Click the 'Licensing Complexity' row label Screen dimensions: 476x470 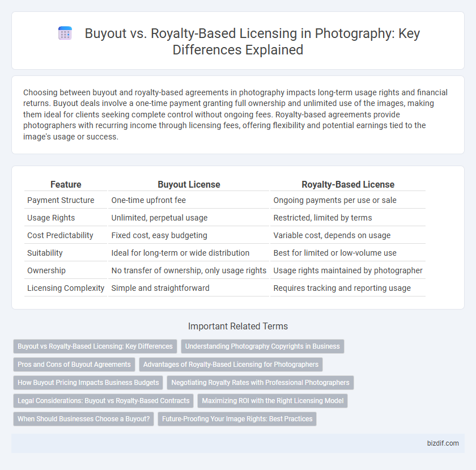pos(66,288)
